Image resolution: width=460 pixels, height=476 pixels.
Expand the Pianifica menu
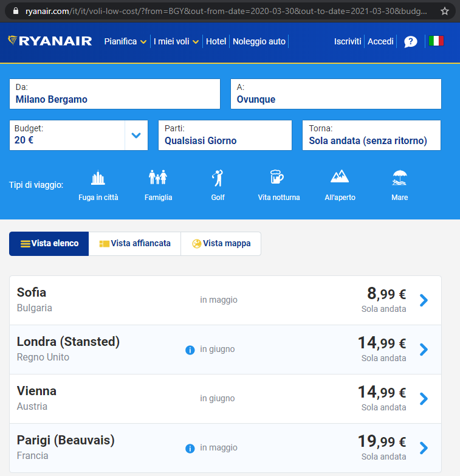(125, 41)
